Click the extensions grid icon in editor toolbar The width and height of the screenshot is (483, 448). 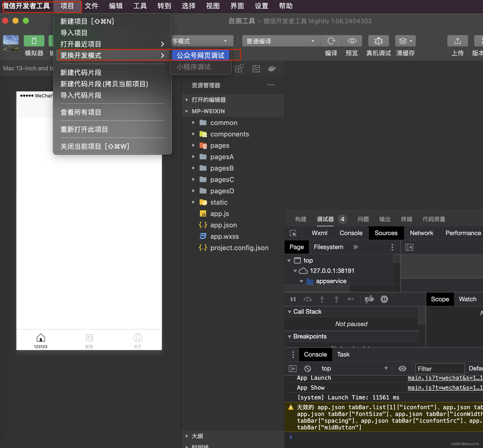pyautogui.click(x=239, y=68)
